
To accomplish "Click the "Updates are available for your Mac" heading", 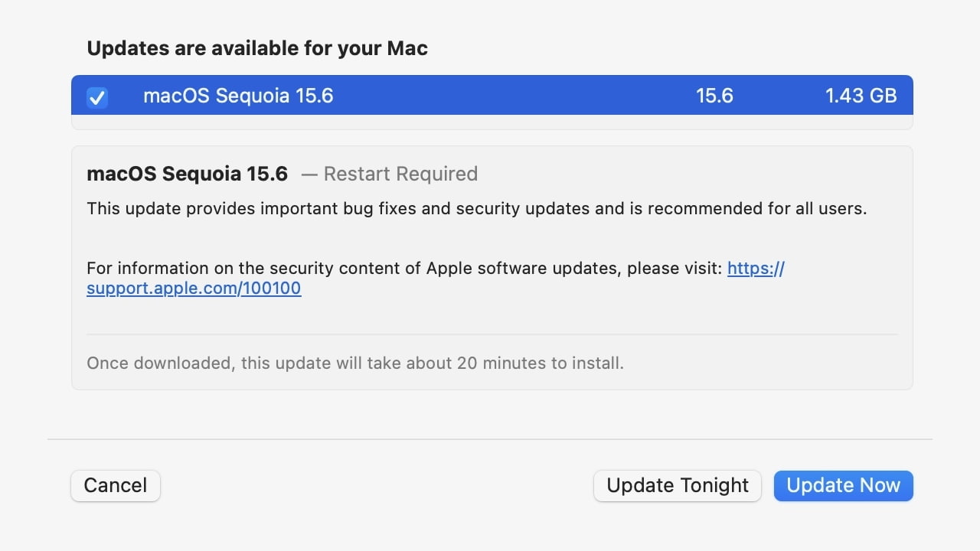I will point(257,48).
